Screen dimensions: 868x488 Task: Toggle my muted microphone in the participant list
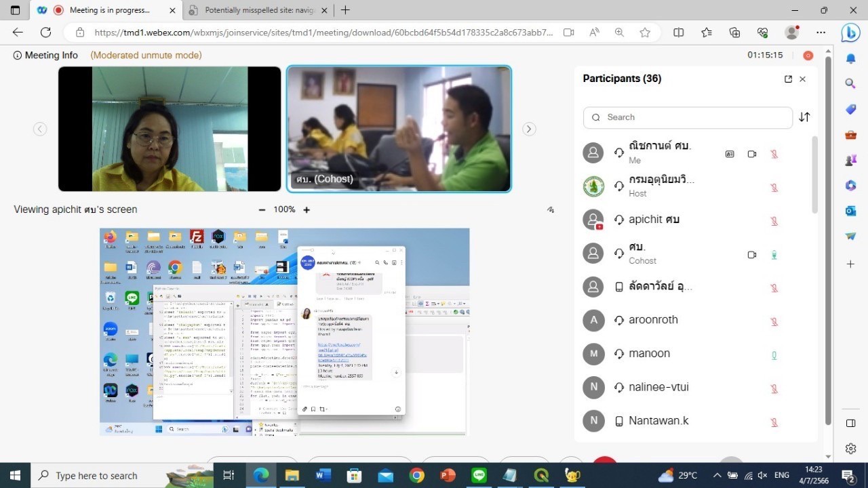point(774,154)
